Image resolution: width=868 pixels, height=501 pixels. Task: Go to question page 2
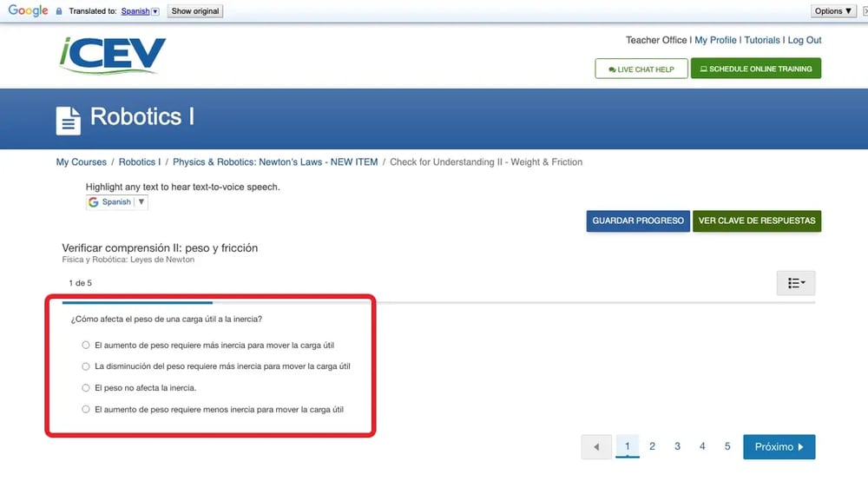point(652,446)
